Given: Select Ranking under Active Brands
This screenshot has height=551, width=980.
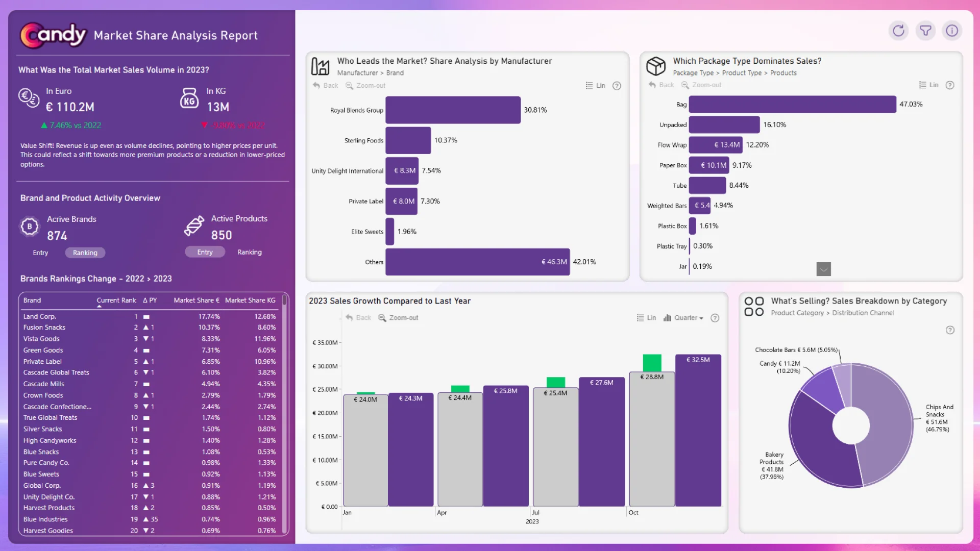Looking at the screenshot, I should tap(85, 253).
